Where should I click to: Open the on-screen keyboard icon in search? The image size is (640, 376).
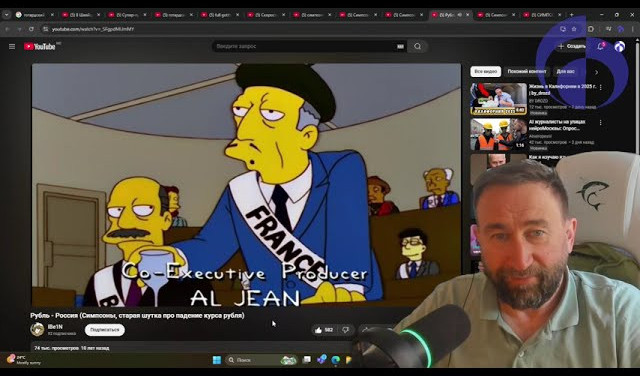(x=400, y=47)
